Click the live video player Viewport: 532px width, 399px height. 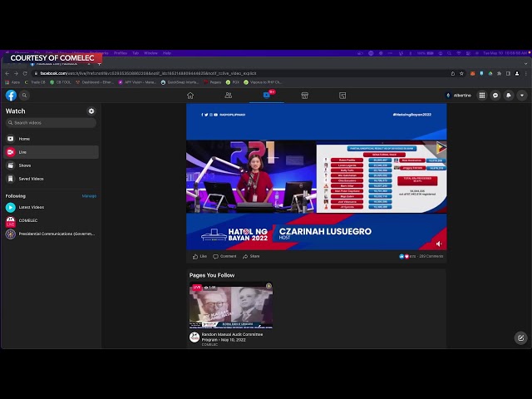pos(316,177)
